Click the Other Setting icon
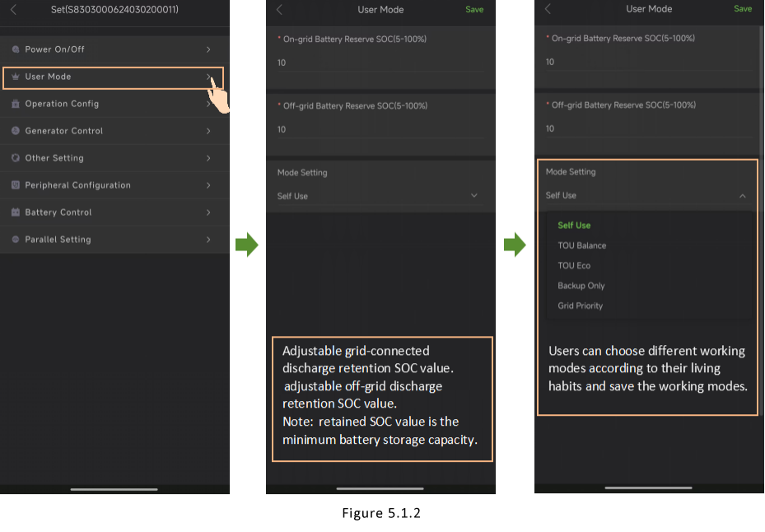This screenshot has width=765, height=532. click(x=16, y=158)
